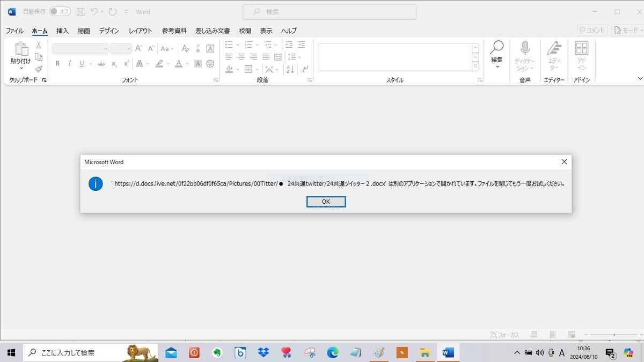
Task: Click the コメント button
Action: 592,31
